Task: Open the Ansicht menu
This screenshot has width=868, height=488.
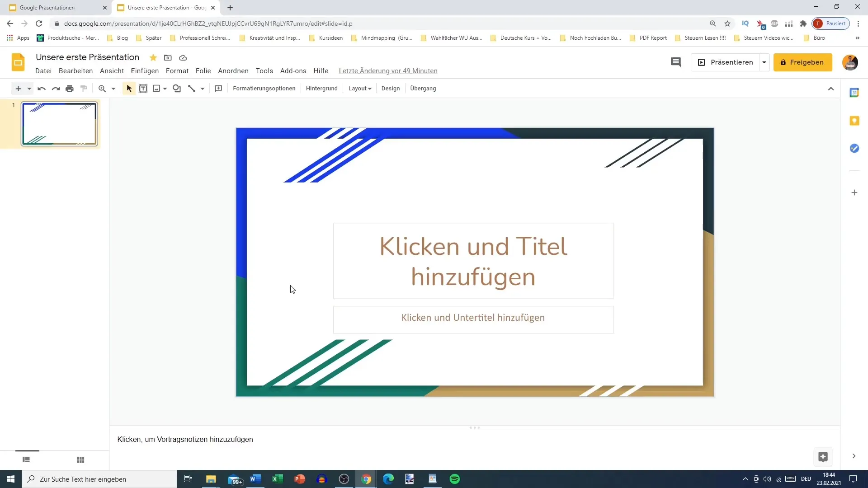Action: pos(112,71)
